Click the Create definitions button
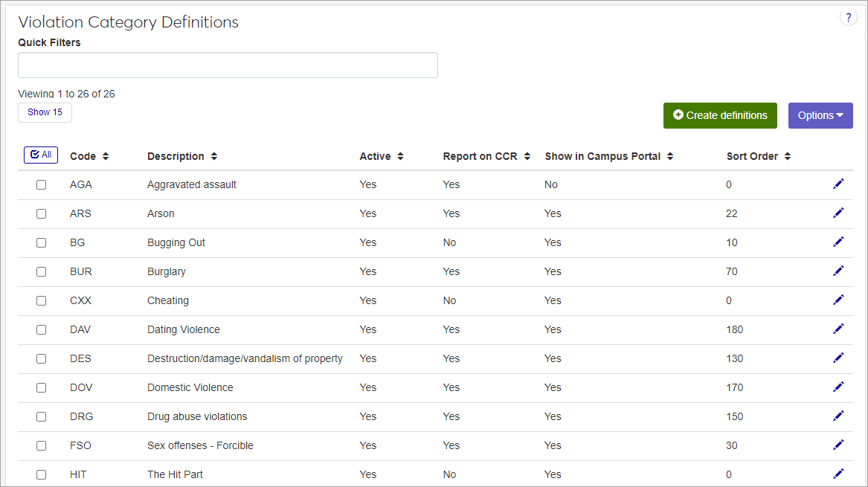 (x=719, y=115)
